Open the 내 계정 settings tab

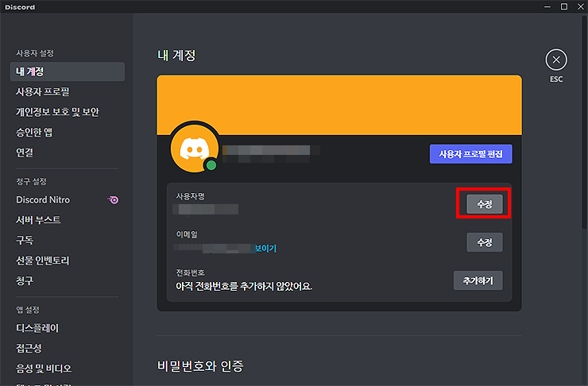click(68, 71)
